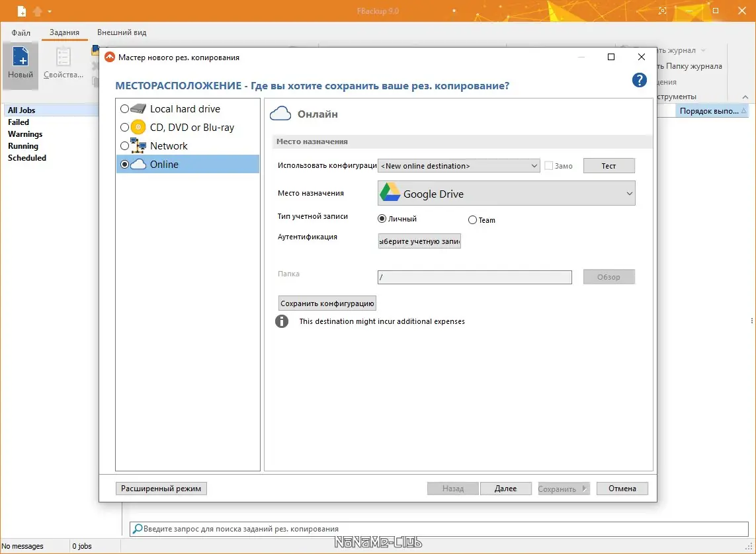Screen dimensions: 756x554
Task: Create a new backup job via Новый icon
Action: tap(20, 64)
